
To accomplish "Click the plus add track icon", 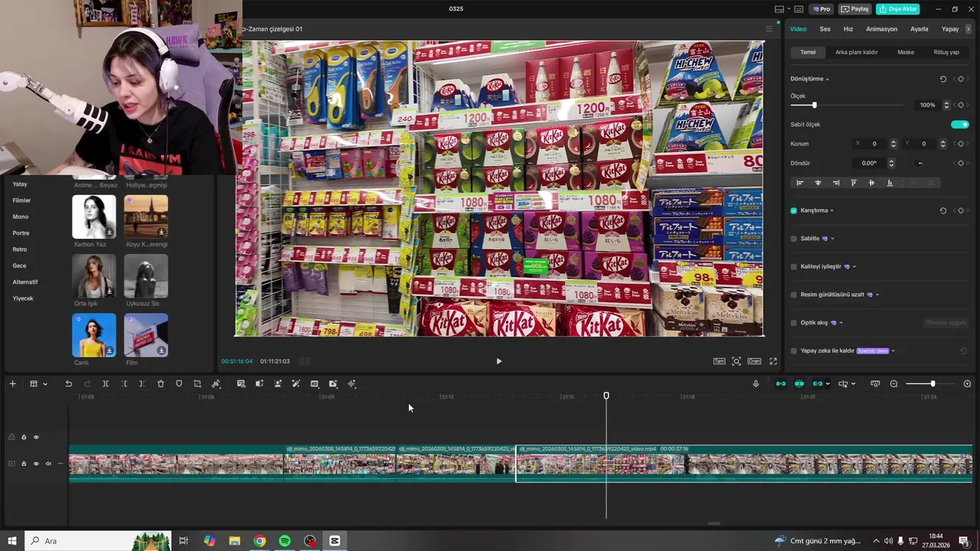I will point(12,383).
